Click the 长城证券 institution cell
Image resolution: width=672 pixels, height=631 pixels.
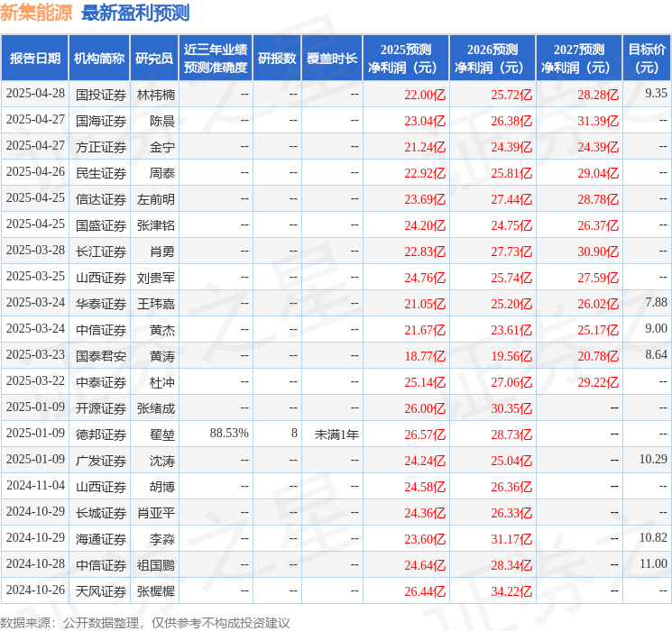(101, 513)
